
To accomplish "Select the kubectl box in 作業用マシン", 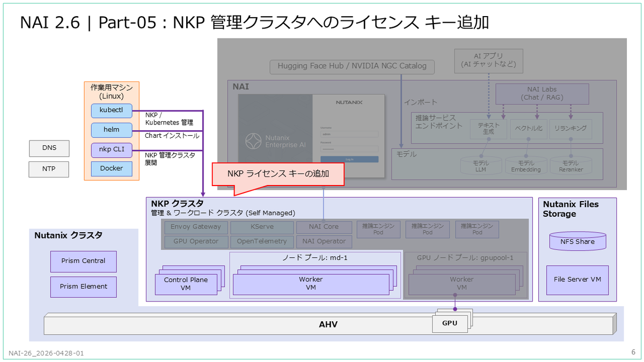I will click(112, 110).
